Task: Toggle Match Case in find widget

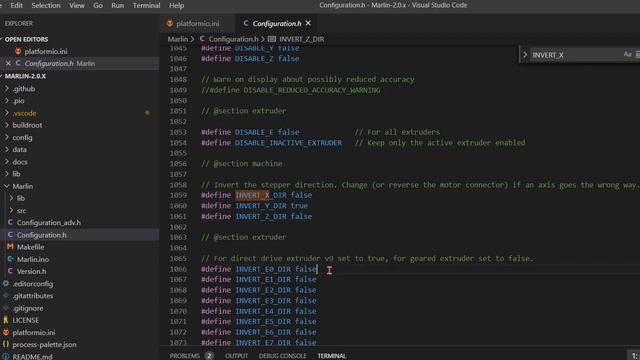Action: [627, 54]
